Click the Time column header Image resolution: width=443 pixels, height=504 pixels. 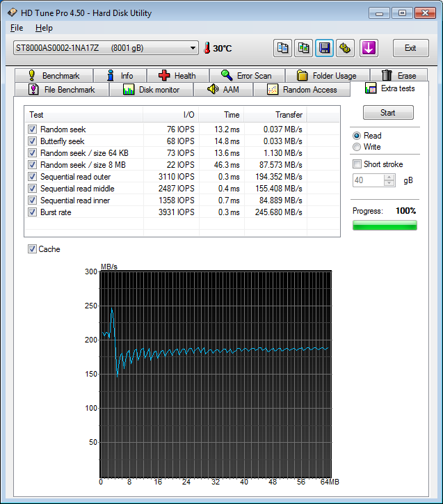click(x=221, y=115)
